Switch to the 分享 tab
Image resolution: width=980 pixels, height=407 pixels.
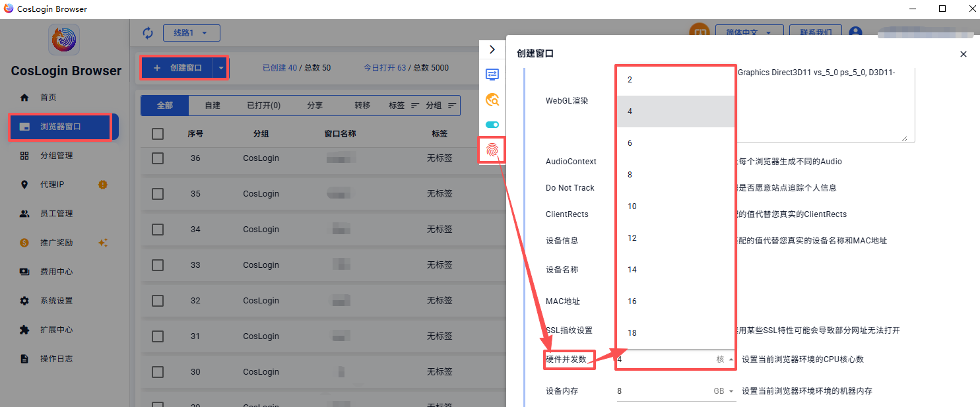[315, 106]
